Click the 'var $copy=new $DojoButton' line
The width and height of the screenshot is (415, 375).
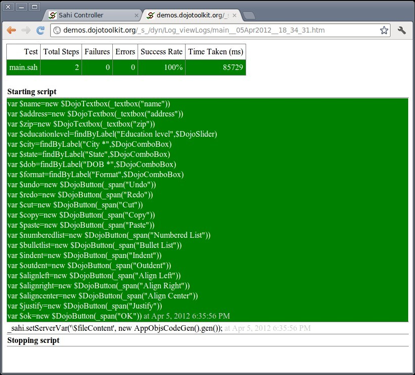tap(81, 215)
